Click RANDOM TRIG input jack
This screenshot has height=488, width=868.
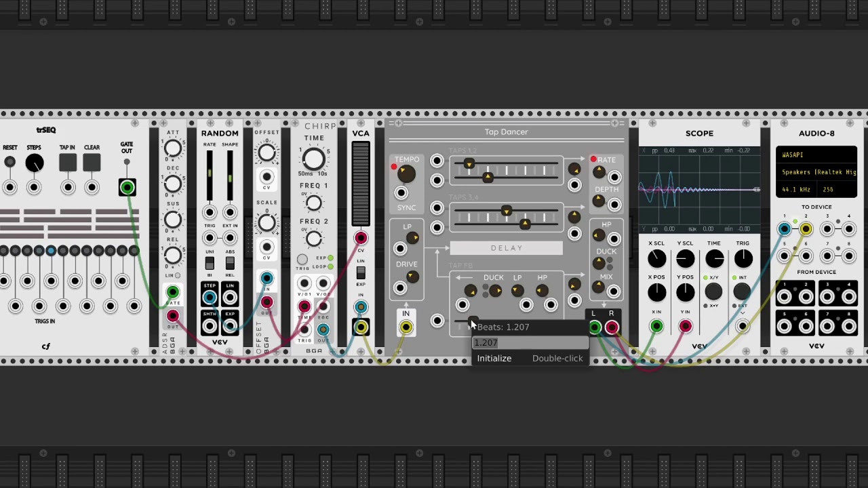point(210,238)
